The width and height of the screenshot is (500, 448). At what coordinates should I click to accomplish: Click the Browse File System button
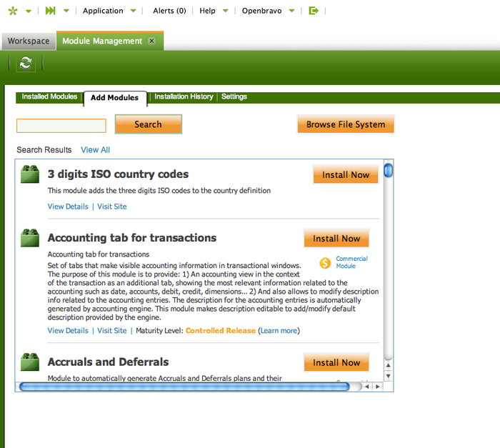coord(346,124)
